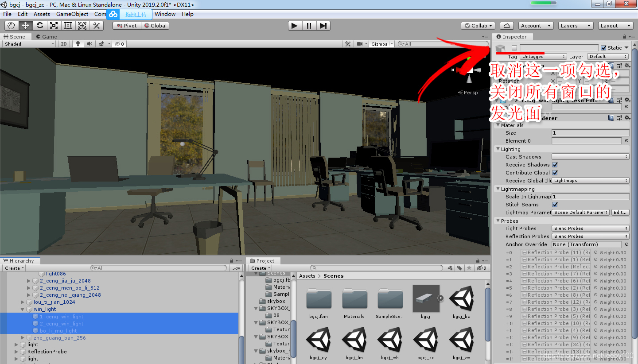The height and width of the screenshot is (364, 638).
Task: Toggle scene audio speaker icon
Action: tap(89, 44)
